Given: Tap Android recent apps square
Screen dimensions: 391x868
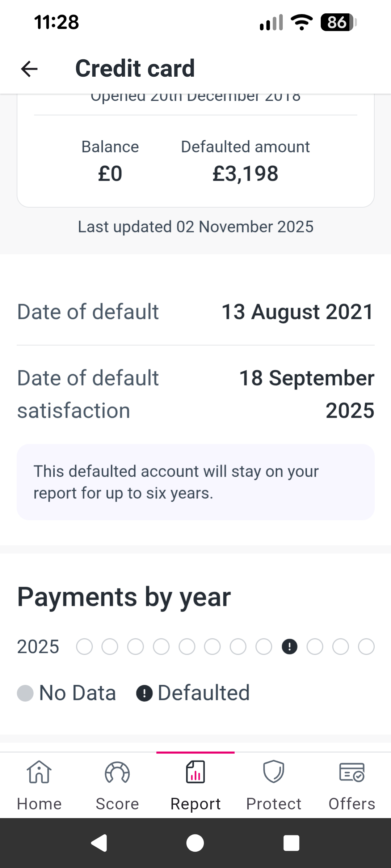Looking at the screenshot, I should pyautogui.click(x=291, y=843).
